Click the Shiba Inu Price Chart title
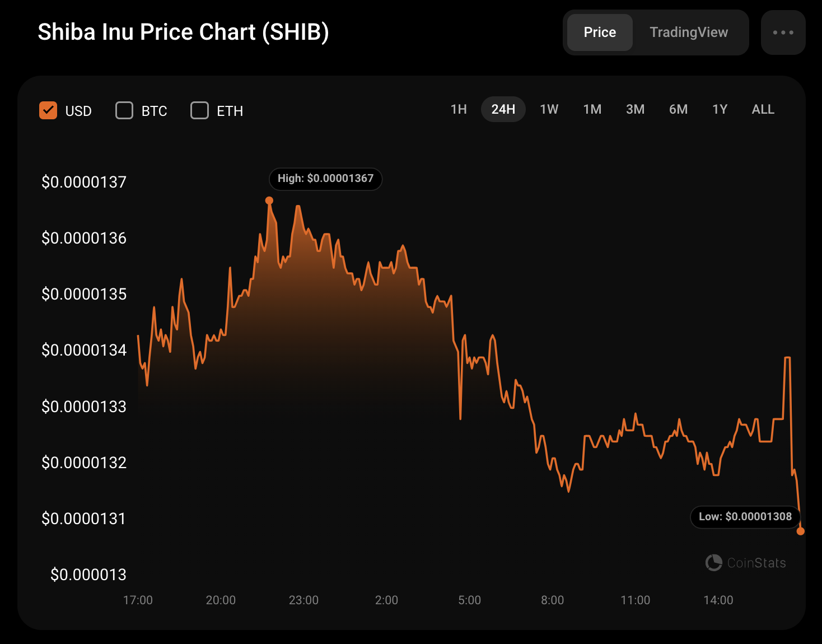This screenshot has height=644, width=822. tap(183, 32)
